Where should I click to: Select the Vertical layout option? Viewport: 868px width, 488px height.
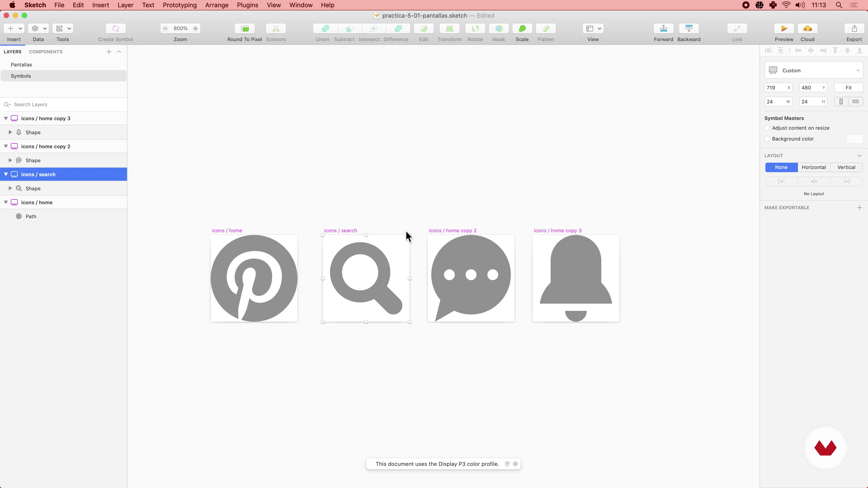[x=846, y=167]
